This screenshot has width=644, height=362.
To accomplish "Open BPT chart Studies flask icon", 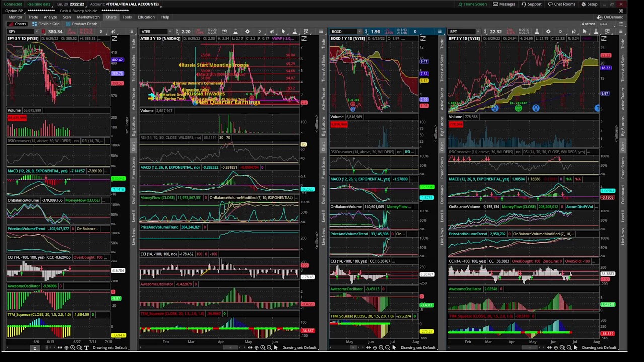I will tap(537, 32).
